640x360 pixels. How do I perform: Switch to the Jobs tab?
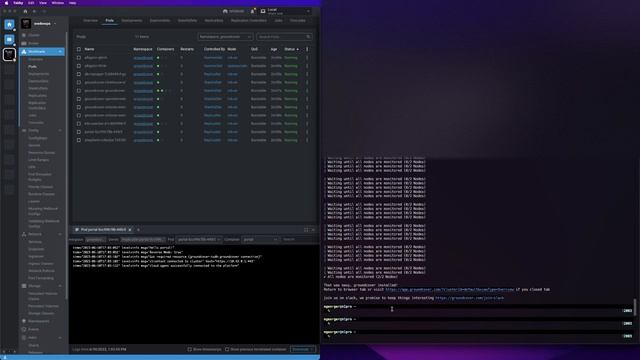pyautogui.click(x=278, y=20)
